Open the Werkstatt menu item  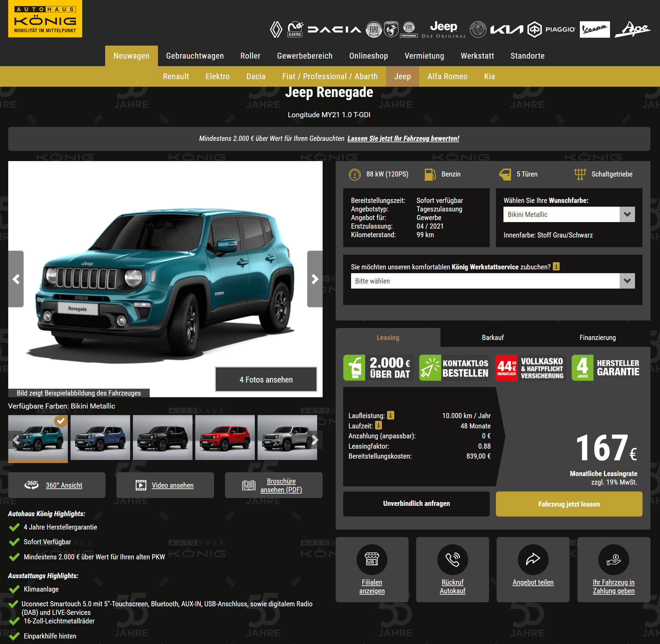(477, 56)
